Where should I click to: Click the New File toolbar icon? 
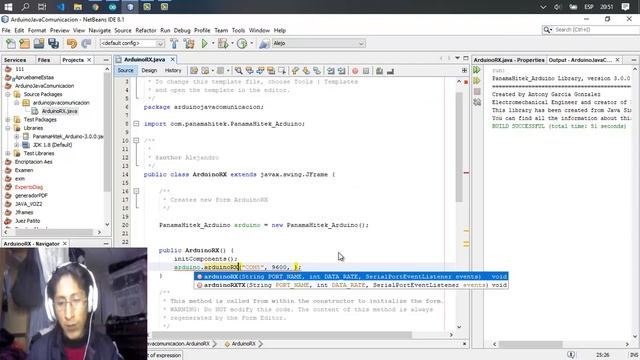pos(11,43)
